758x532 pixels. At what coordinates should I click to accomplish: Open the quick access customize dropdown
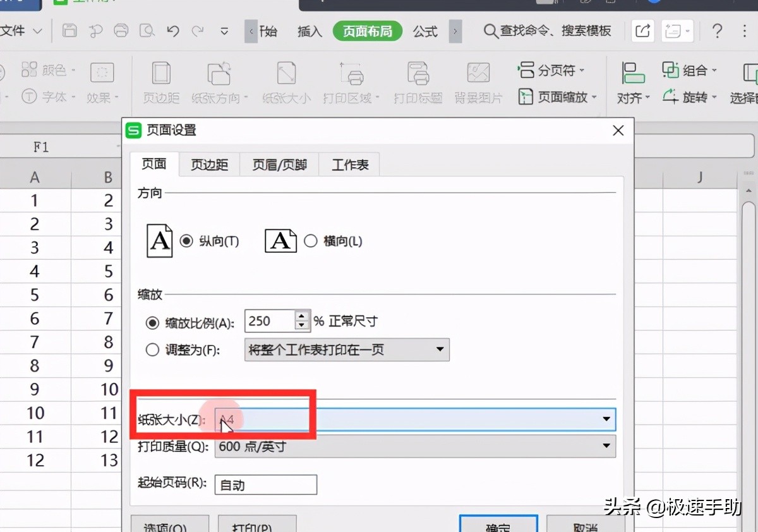coord(224,31)
